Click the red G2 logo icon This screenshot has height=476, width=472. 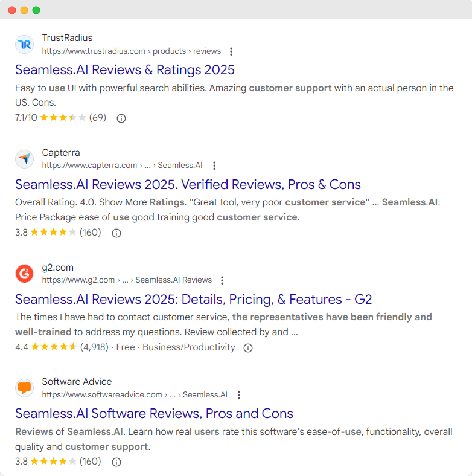(x=25, y=274)
